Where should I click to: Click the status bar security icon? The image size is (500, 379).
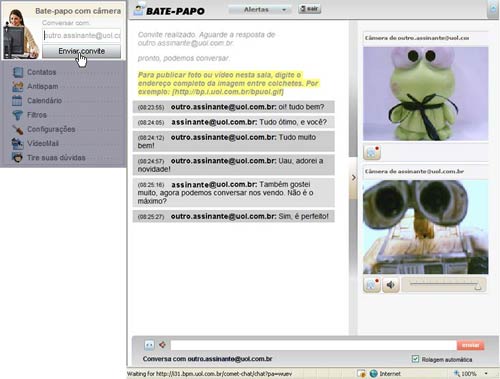point(361,373)
